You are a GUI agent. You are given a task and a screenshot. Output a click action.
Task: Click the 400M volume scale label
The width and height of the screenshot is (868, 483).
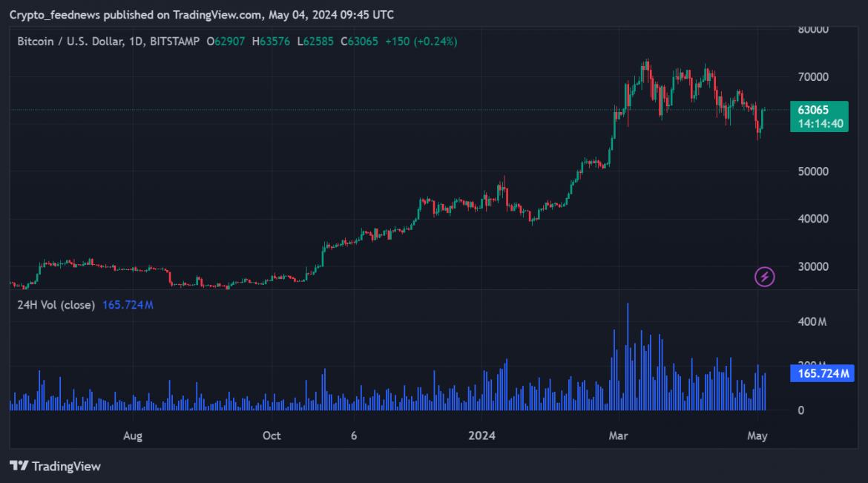tap(812, 321)
